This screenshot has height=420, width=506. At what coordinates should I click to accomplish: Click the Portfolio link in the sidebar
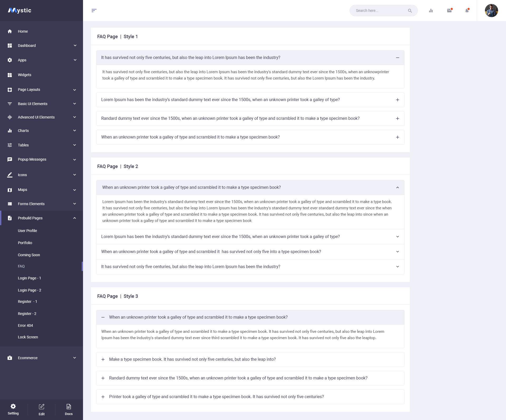25,243
